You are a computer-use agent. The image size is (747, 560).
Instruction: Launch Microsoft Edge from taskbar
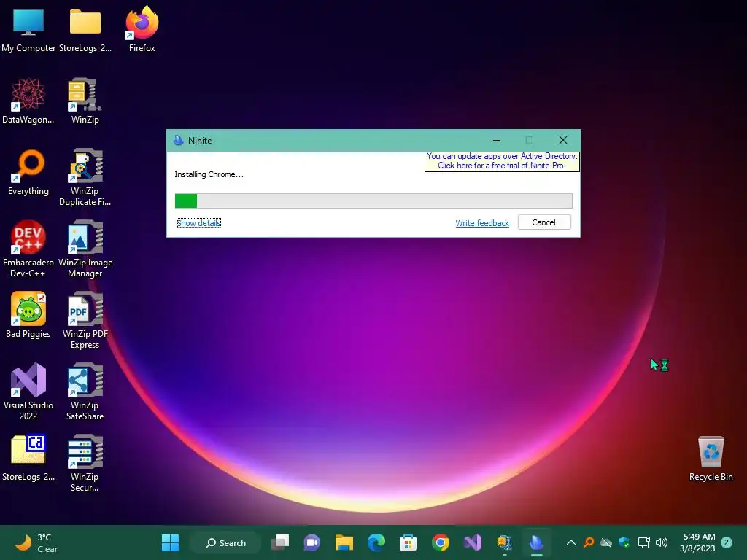coord(376,542)
